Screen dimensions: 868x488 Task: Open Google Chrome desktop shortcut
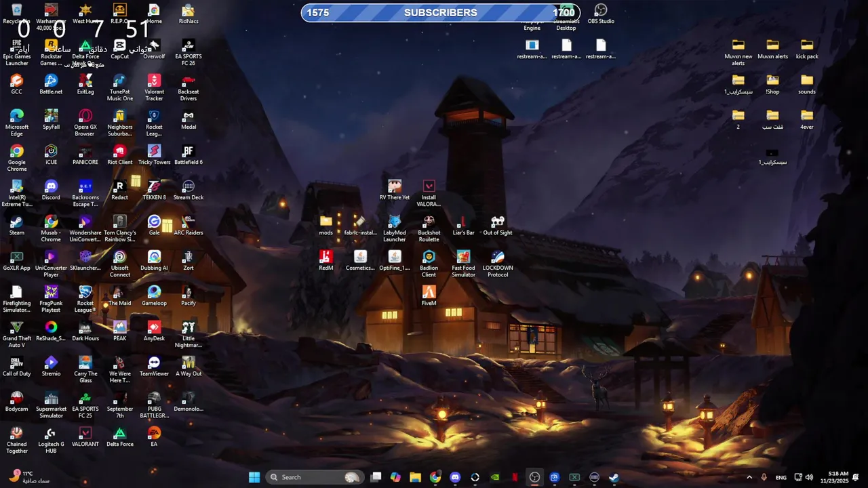[17, 157]
